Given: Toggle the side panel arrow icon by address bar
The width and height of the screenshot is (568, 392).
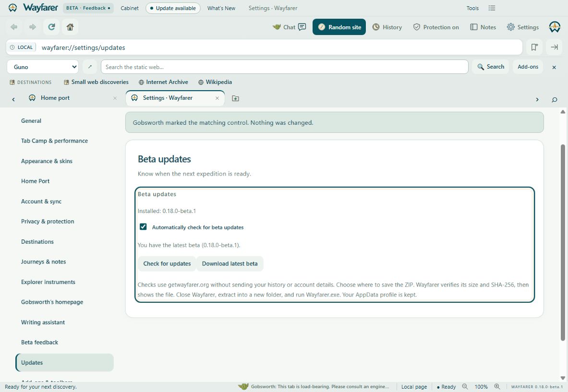Looking at the screenshot, I should coord(554,47).
